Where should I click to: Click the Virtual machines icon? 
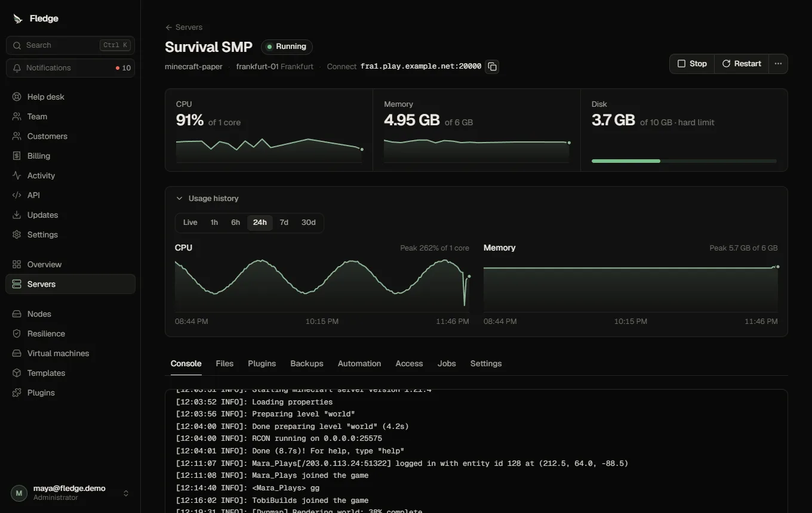pyautogui.click(x=17, y=353)
